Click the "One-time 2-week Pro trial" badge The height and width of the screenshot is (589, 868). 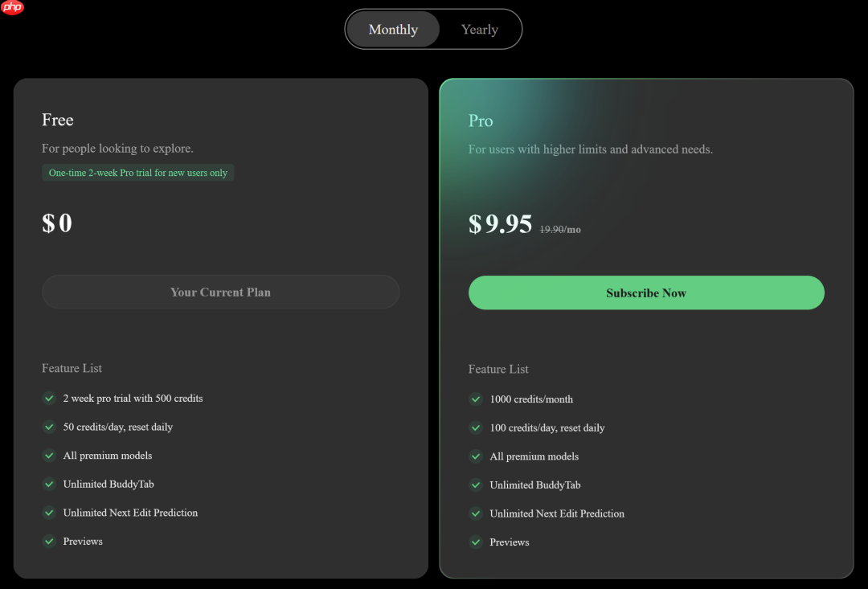[137, 172]
